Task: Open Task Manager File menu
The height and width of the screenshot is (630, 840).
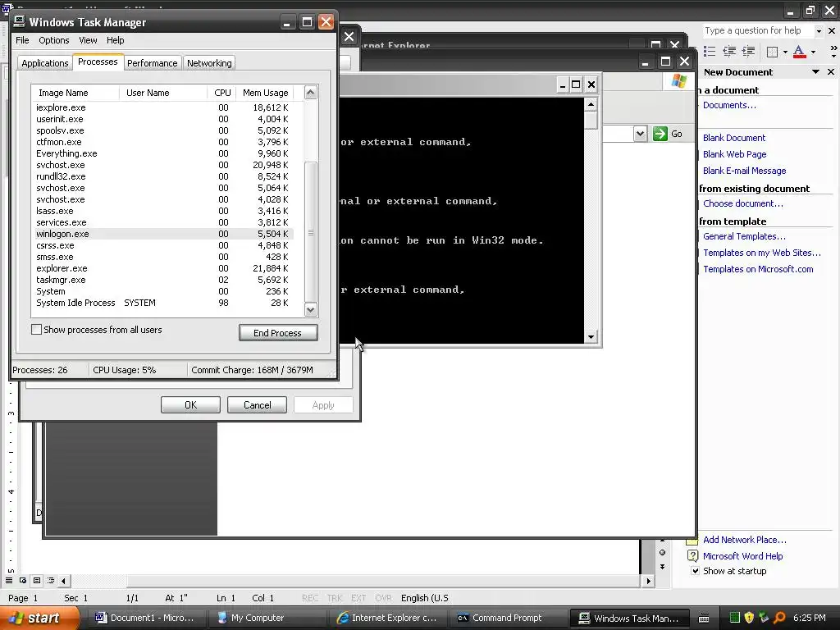Action: (x=22, y=40)
